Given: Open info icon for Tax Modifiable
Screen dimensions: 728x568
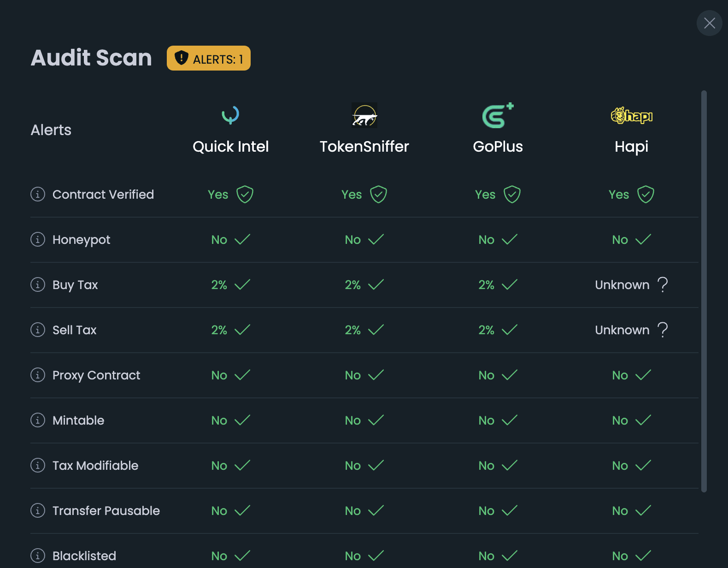Looking at the screenshot, I should [38, 465].
